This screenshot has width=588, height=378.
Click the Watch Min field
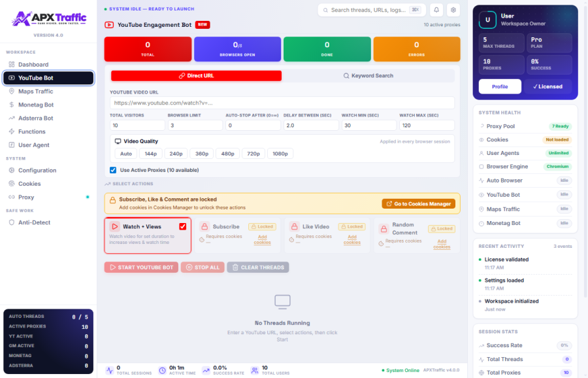click(x=369, y=126)
